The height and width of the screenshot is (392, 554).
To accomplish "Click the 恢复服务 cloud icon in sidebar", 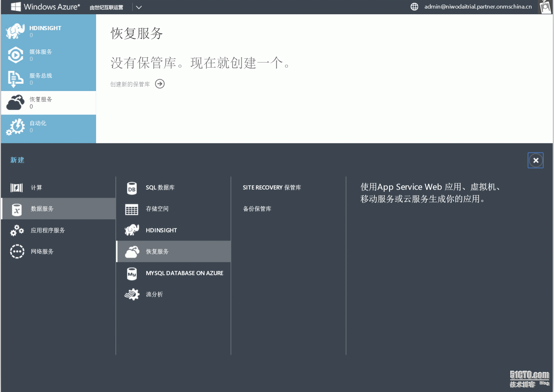I will pyautogui.click(x=16, y=102).
